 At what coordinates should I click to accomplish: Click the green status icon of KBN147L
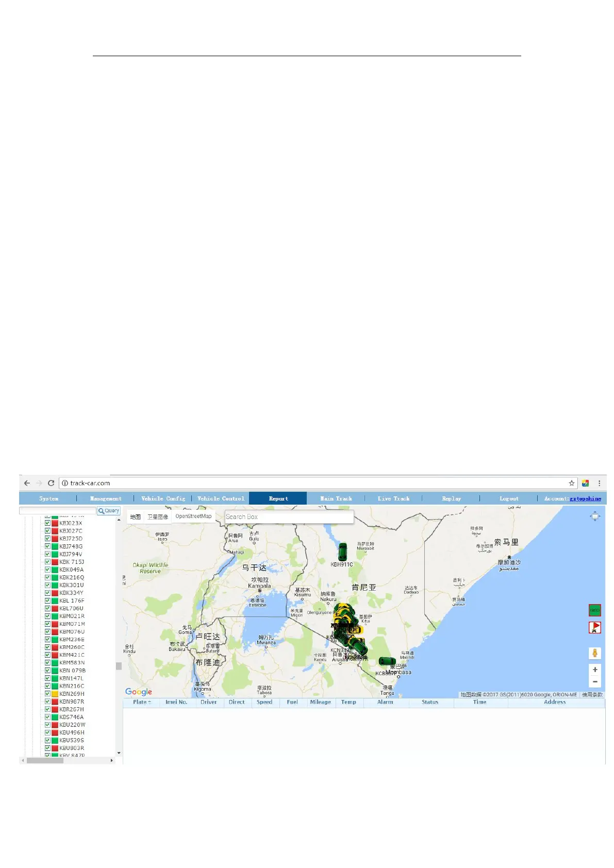55,678
